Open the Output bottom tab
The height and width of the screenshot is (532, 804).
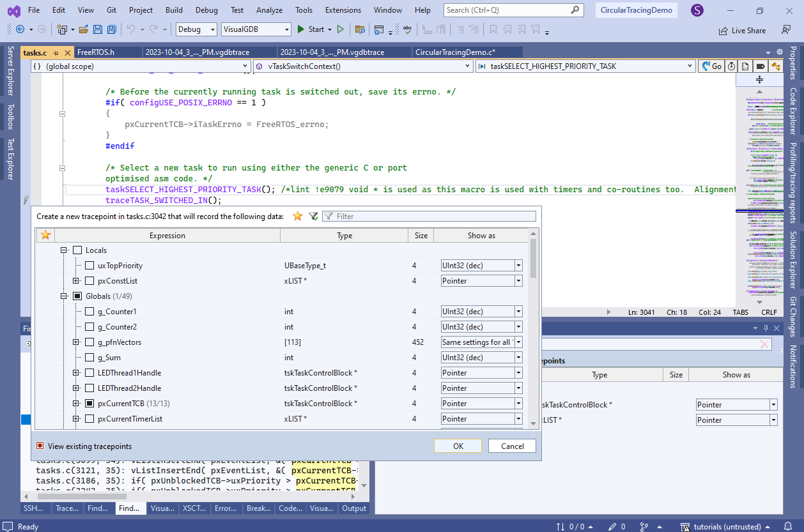(x=354, y=508)
